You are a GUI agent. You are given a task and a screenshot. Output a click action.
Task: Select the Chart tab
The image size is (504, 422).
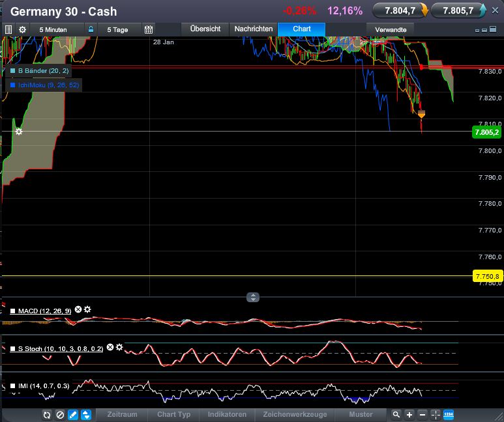tap(302, 29)
